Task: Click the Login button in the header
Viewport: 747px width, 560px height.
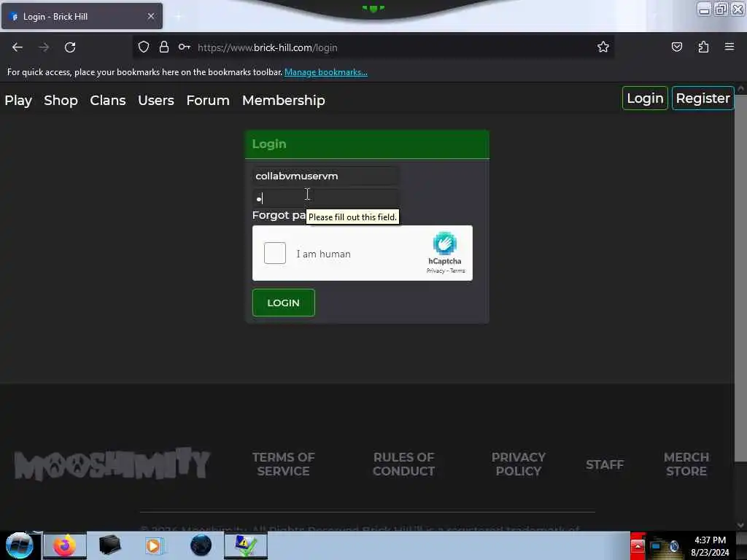Action: pyautogui.click(x=645, y=98)
